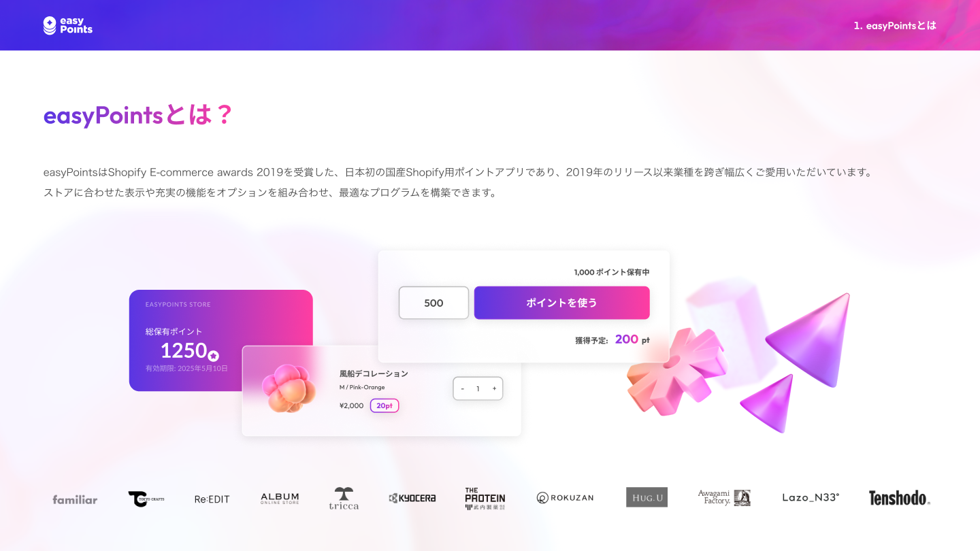Image resolution: width=980 pixels, height=551 pixels.
Task: Click the ALBUM Online Store logo
Action: pos(280,499)
